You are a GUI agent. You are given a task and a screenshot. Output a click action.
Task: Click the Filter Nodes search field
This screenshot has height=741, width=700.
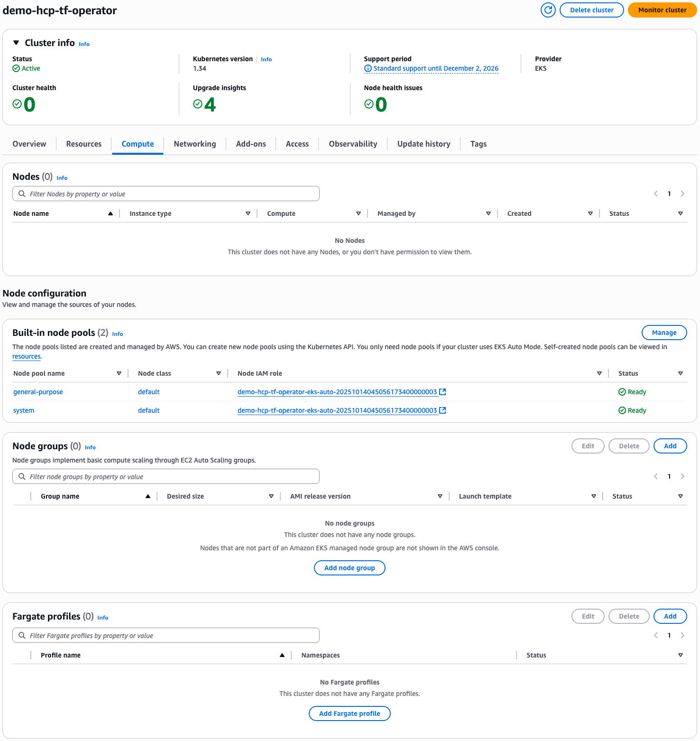[x=166, y=194]
